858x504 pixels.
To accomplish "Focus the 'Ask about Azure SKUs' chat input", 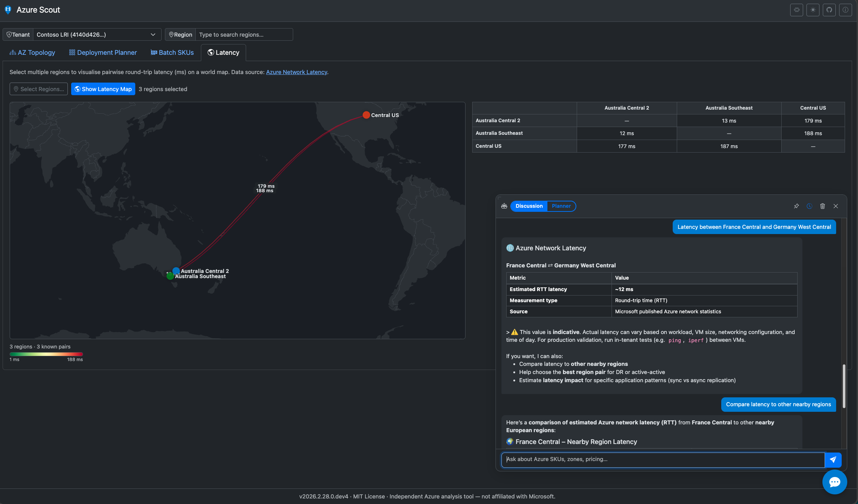I will coord(663,460).
